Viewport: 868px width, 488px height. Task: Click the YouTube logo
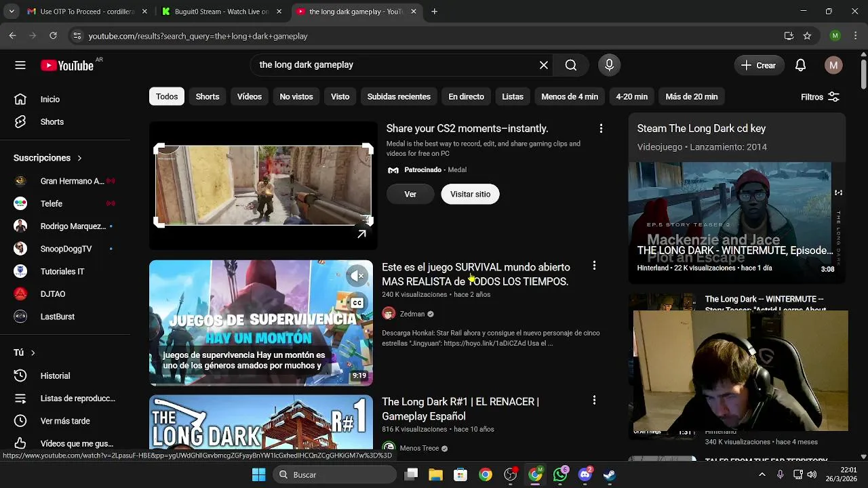coord(67,65)
